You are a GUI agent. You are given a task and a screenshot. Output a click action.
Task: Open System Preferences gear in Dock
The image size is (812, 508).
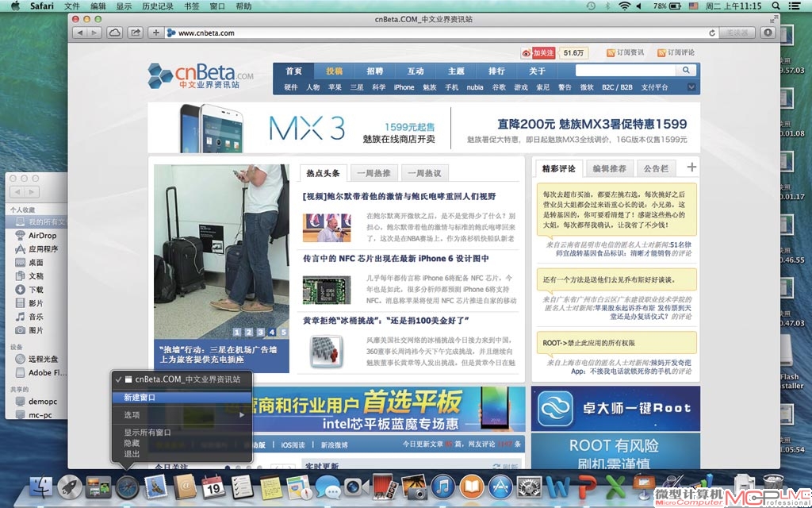[529, 487]
